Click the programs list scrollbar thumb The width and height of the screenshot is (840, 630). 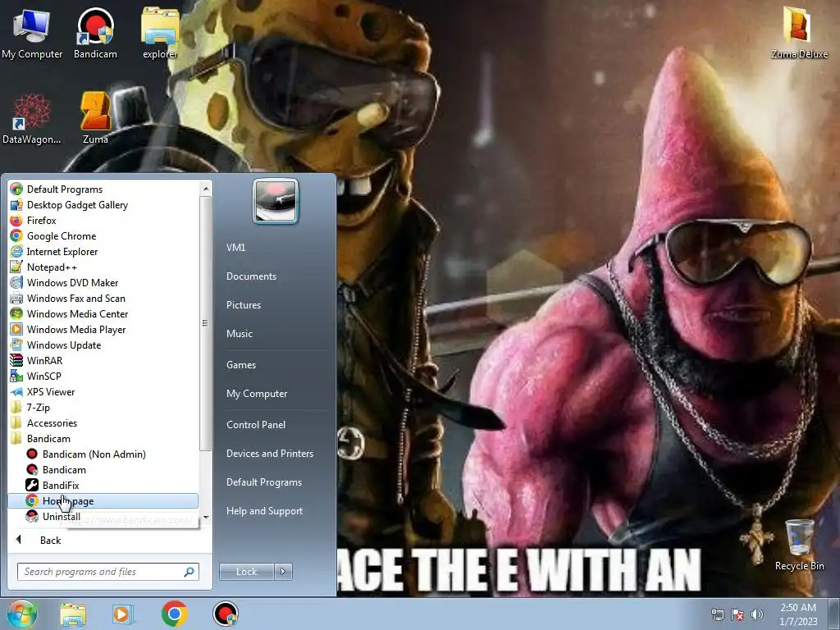click(x=205, y=323)
